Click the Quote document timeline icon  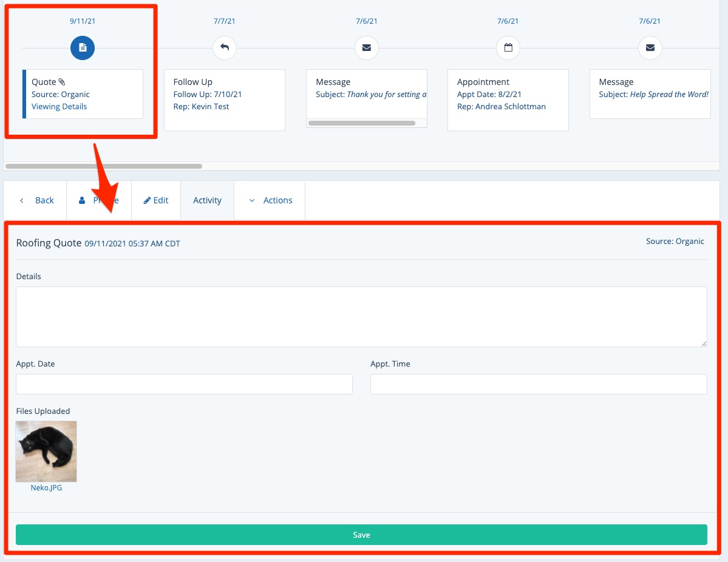83,48
